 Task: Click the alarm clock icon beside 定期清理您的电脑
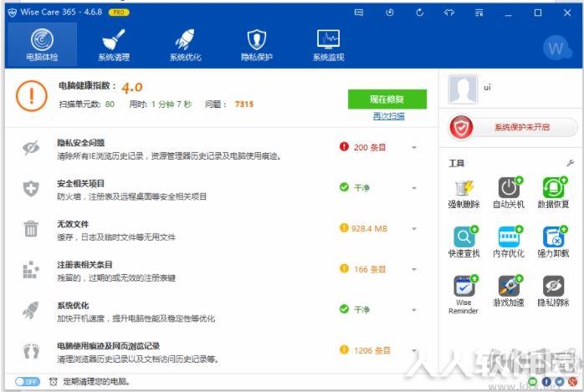pos(54,382)
